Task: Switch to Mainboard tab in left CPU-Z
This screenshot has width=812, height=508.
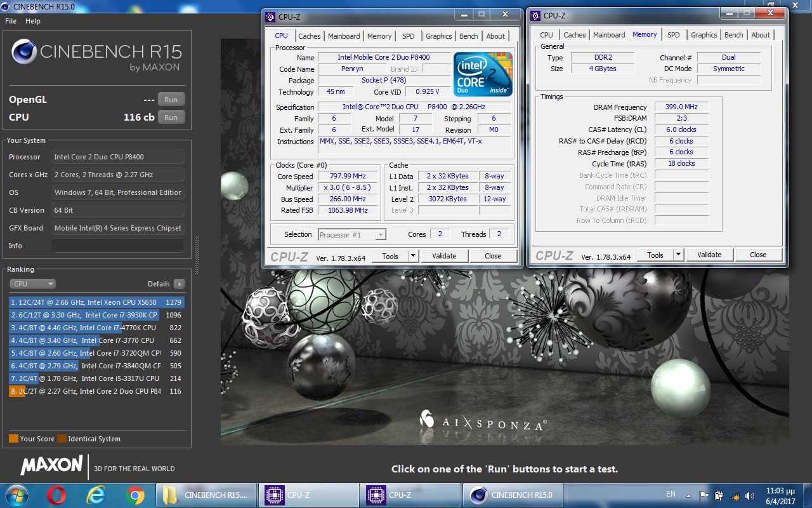Action: click(x=344, y=36)
